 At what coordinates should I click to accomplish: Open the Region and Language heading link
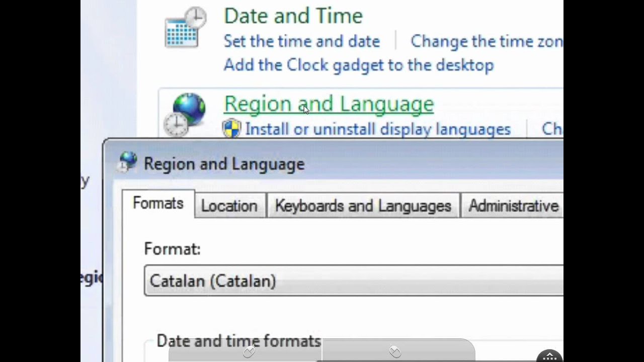(329, 104)
